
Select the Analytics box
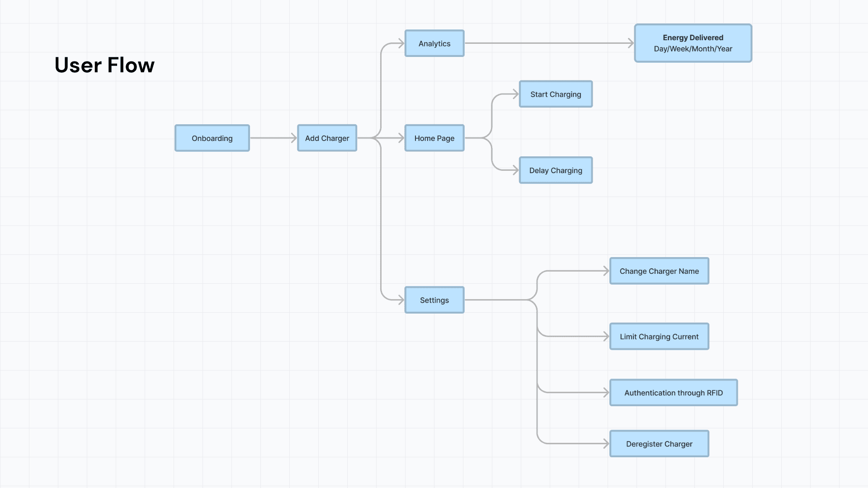(x=434, y=43)
